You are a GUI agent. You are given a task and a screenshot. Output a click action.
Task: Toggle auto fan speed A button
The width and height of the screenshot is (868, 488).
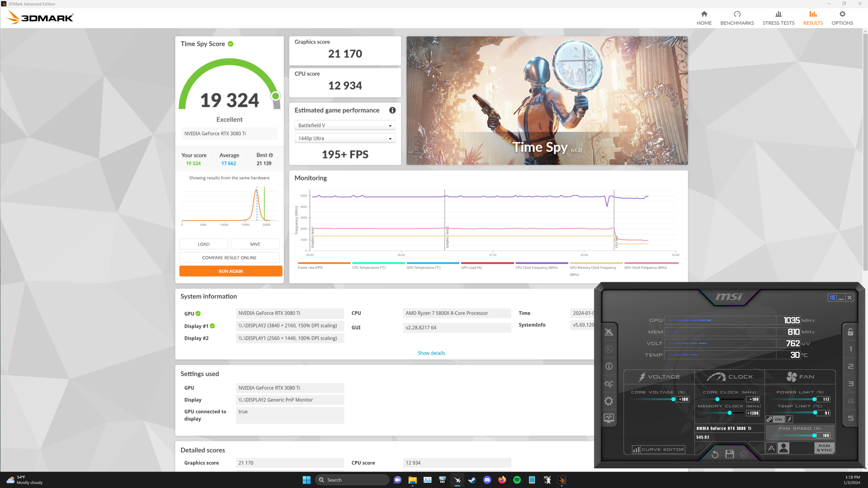(771, 448)
